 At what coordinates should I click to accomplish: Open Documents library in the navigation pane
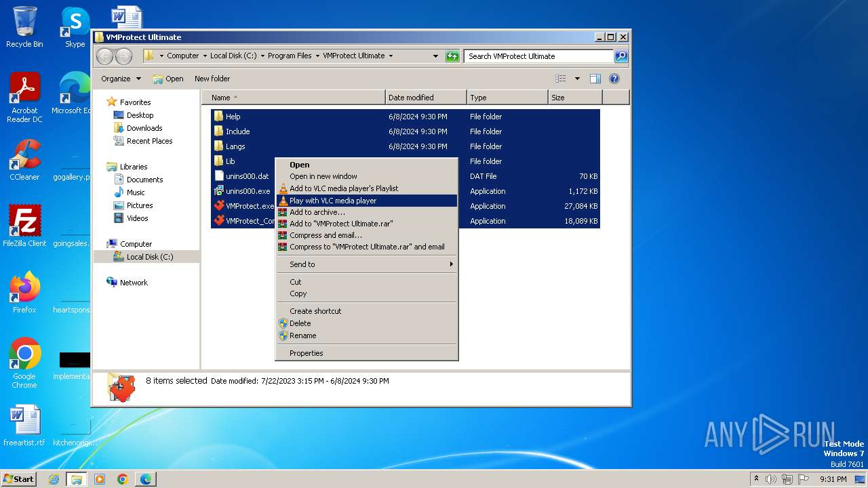(x=144, y=180)
